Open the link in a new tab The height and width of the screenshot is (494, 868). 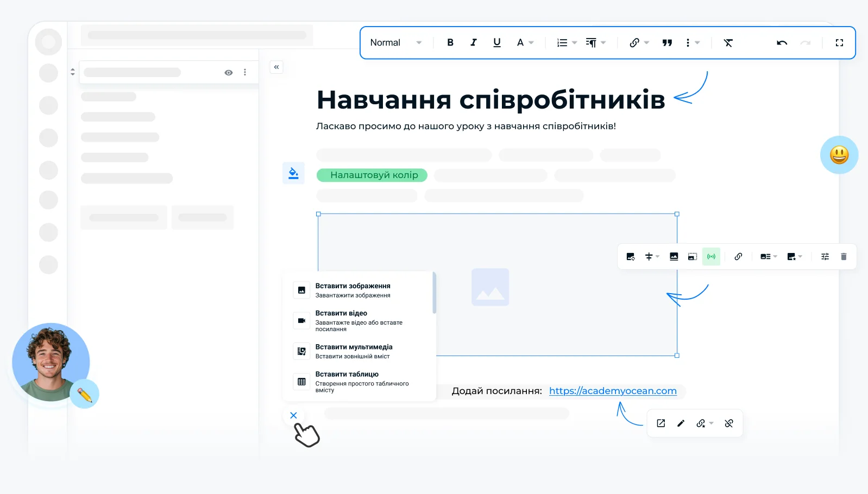(661, 423)
